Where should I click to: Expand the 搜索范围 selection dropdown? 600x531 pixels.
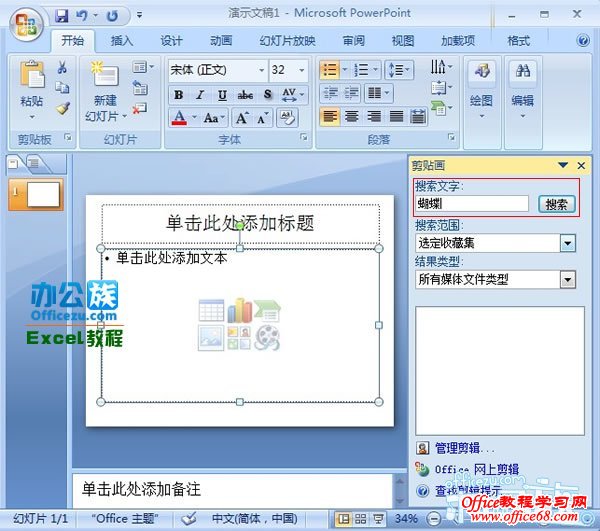(567, 243)
